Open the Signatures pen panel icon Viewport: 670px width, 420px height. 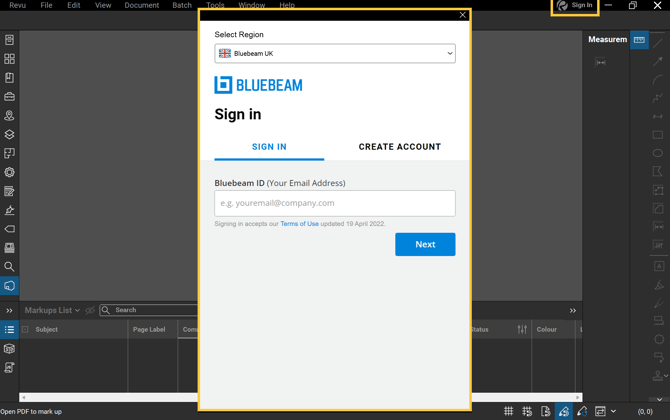pyautogui.click(x=9, y=210)
